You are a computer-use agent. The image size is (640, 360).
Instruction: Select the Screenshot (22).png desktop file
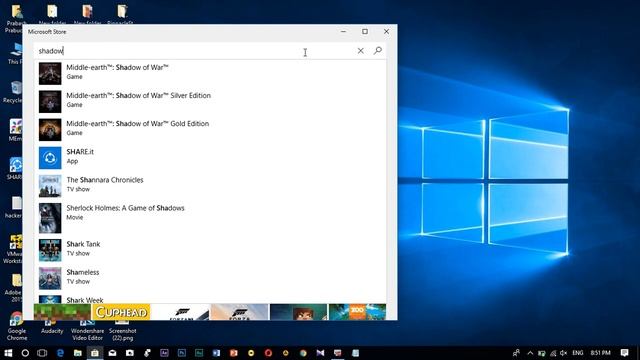click(122, 330)
